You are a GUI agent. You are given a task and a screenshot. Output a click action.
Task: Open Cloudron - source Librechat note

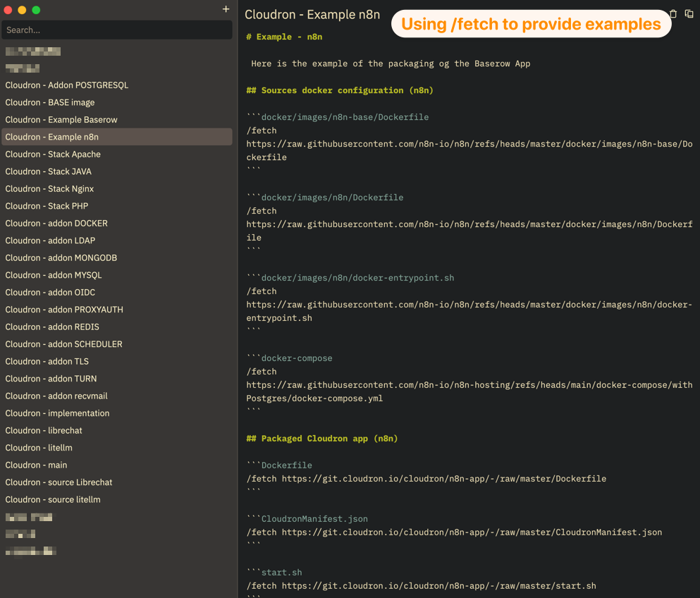pyautogui.click(x=117, y=482)
